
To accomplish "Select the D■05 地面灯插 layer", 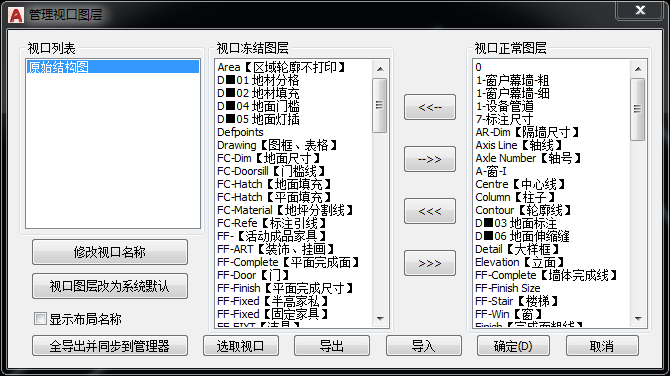I will tap(258, 119).
